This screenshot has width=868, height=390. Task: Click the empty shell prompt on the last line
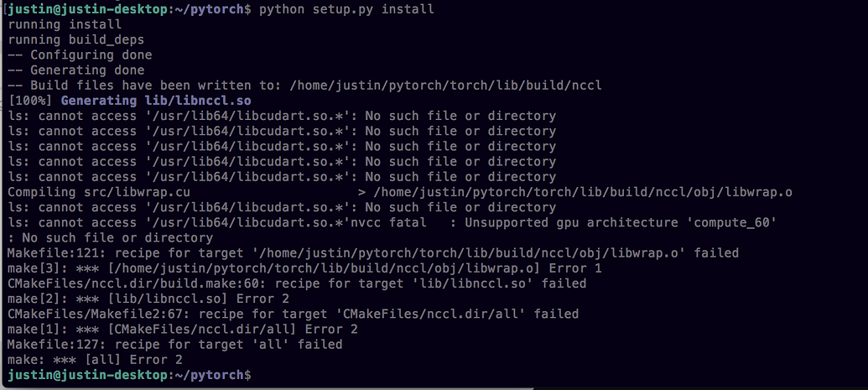coord(260,374)
